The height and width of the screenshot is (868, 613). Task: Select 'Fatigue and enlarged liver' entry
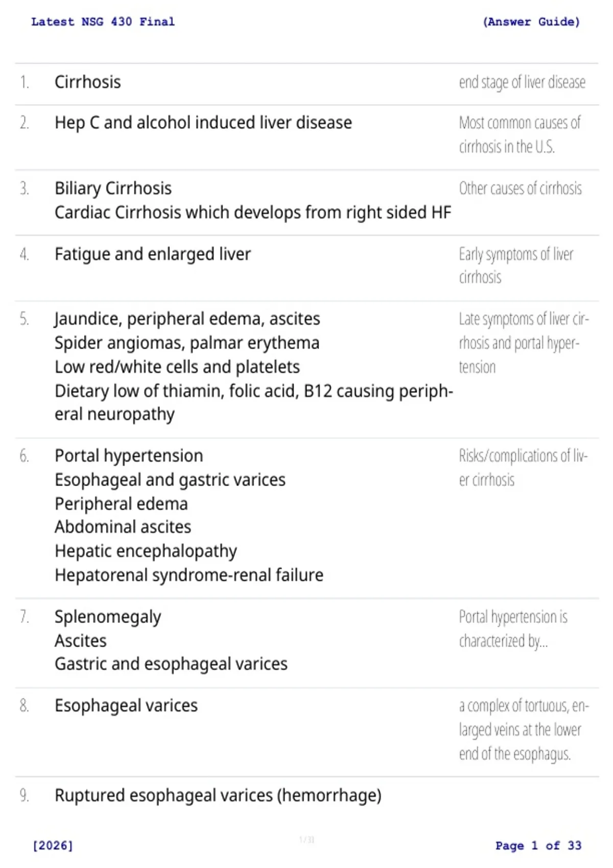(153, 254)
